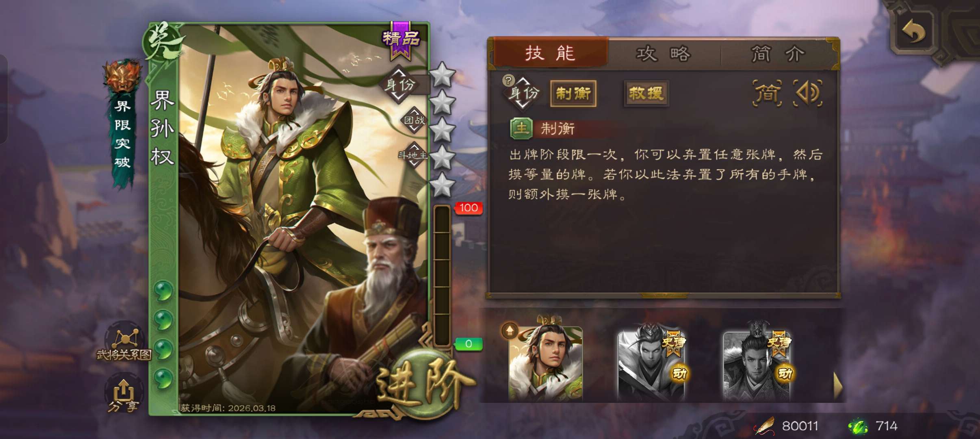Switch to the 攻略 tab
Viewport: 980px width, 439px height.
coord(664,53)
